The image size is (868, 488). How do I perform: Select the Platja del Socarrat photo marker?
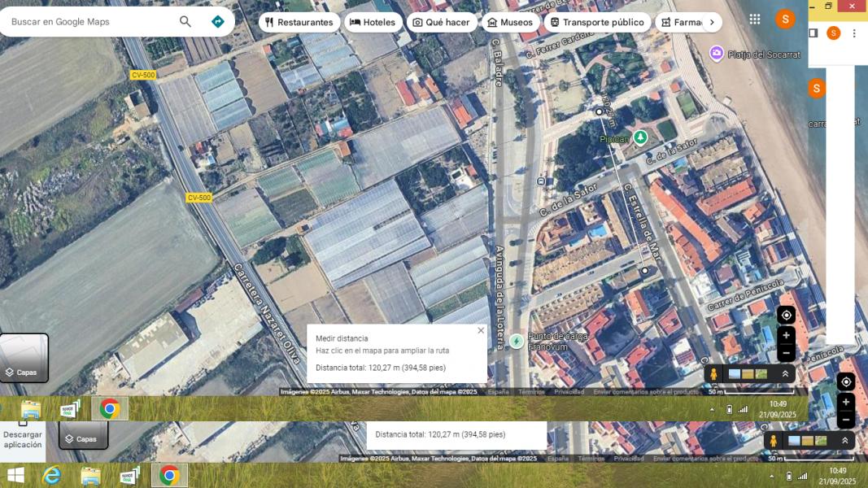(717, 54)
